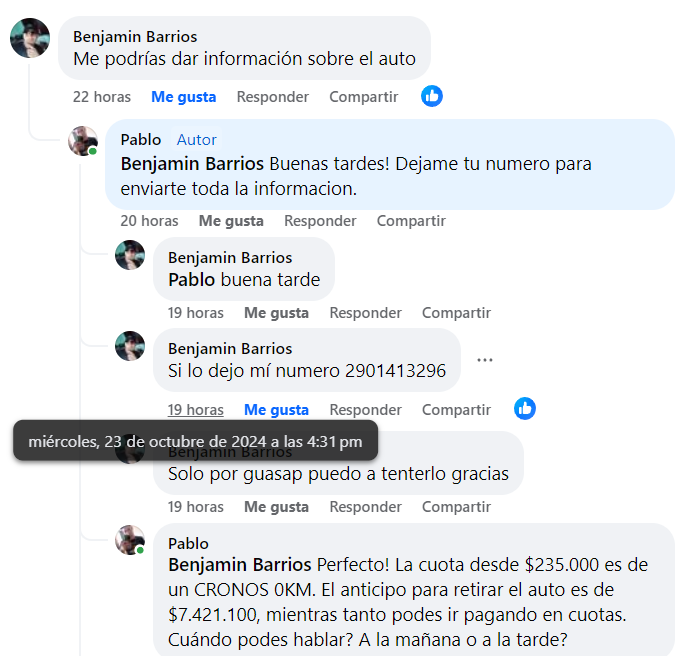This screenshot has height=656, width=675.
Task: Open like reaction on first Benjamin comment
Action: (432, 96)
